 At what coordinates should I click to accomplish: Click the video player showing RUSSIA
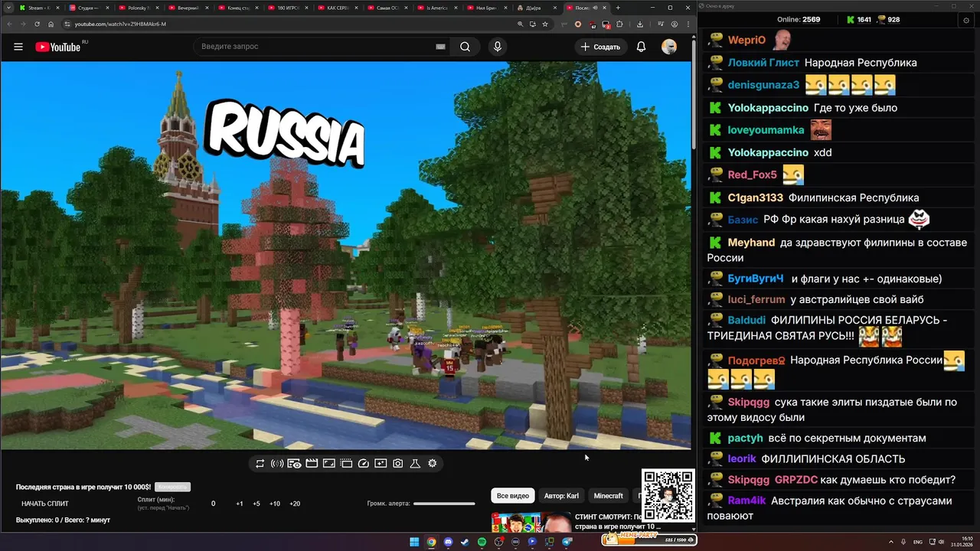point(346,255)
